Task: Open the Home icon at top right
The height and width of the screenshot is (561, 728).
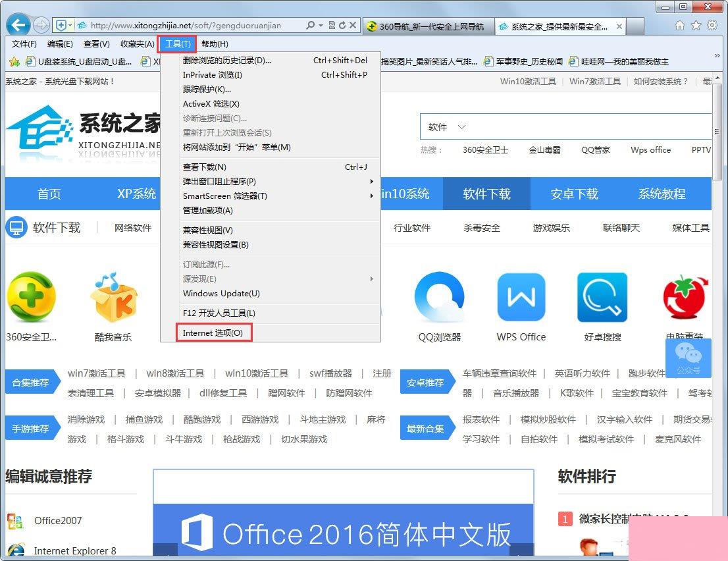Action: click(680, 25)
